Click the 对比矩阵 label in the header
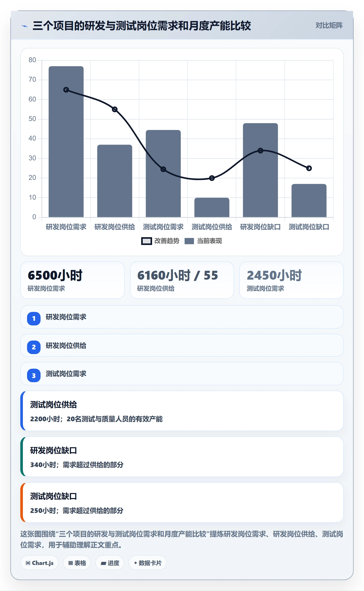The width and height of the screenshot is (364, 591). 329,26
